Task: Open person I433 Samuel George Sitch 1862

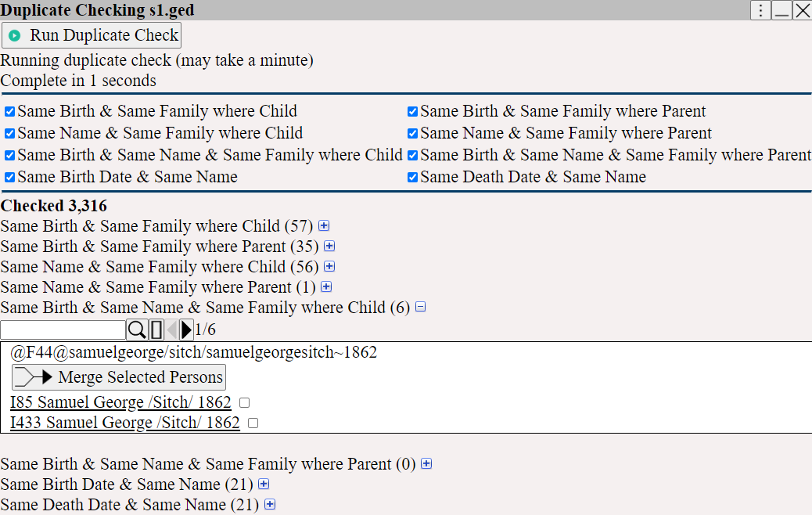Action: [125, 423]
